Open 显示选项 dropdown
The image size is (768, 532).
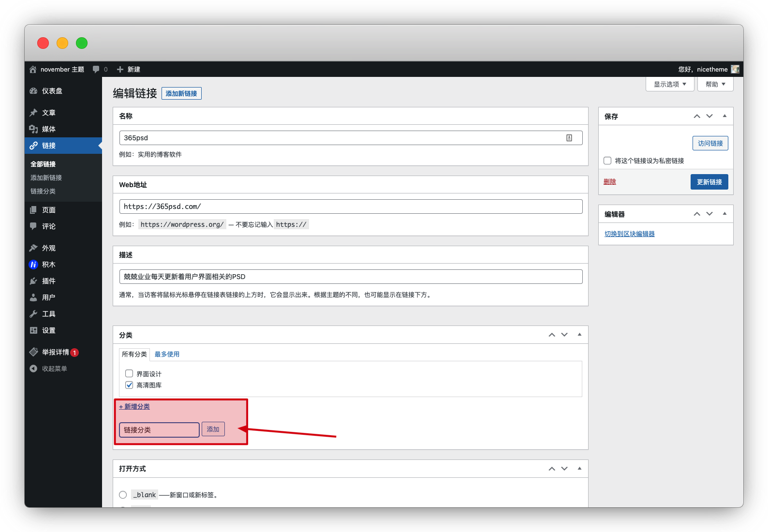coord(670,84)
